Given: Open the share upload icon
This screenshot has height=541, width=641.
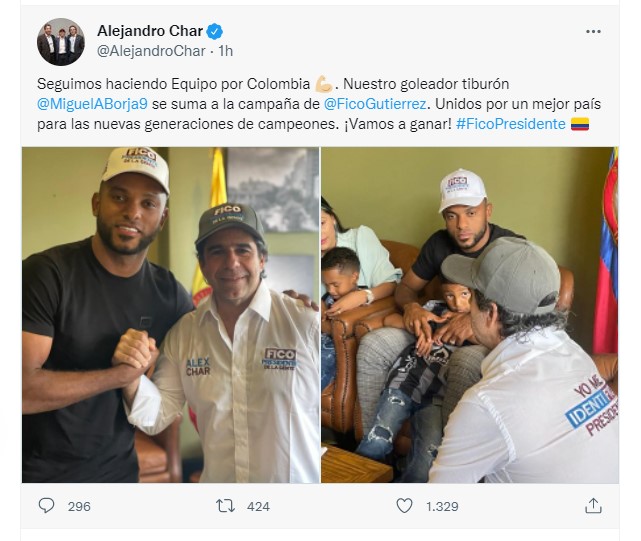Looking at the screenshot, I should (x=593, y=505).
